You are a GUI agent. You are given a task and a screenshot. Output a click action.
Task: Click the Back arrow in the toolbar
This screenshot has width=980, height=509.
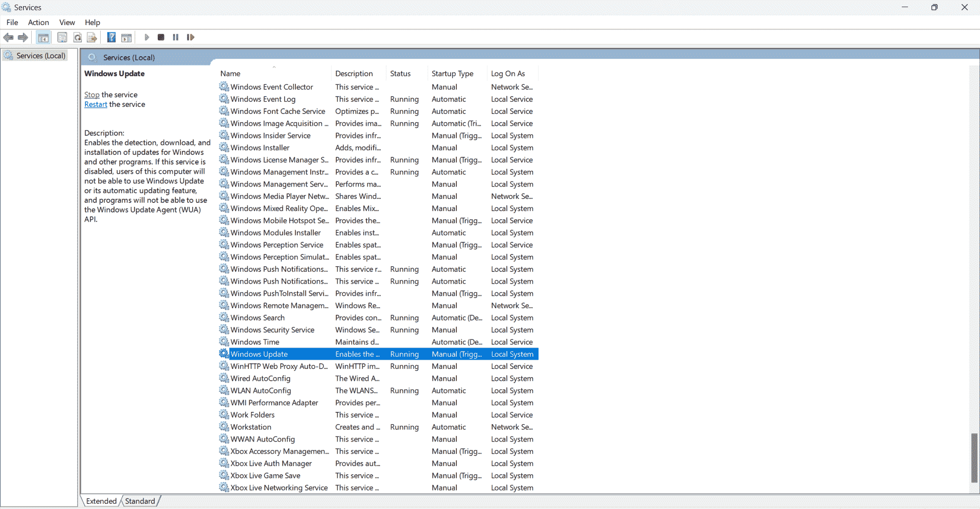[x=8, y=37]
